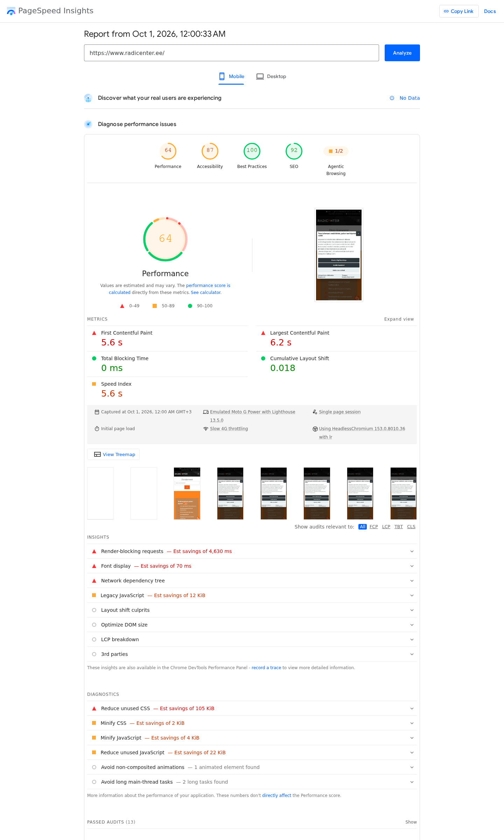Expand Minify JavaScript diagnostic

252,738
